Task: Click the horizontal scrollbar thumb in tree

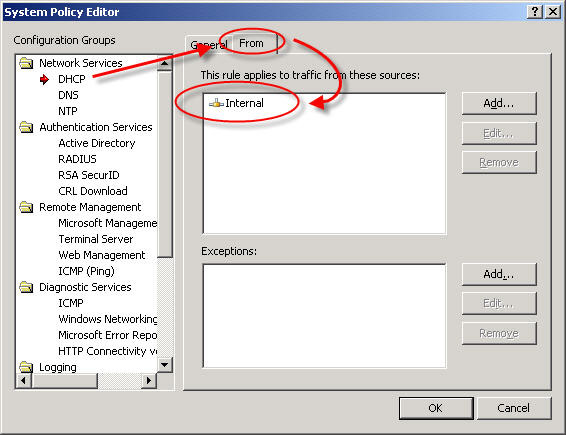Action: 64,380
